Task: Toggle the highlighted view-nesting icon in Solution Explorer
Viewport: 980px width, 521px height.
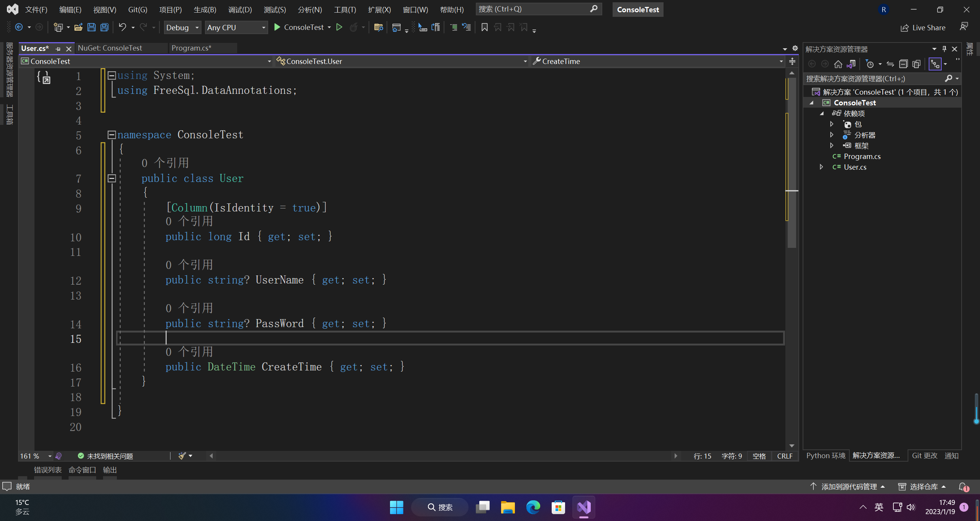Action: 935,64
